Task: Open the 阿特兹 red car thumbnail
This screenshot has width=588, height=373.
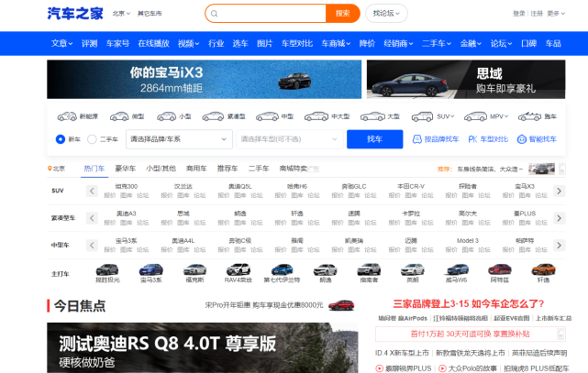Action: [x=500, y=269]
